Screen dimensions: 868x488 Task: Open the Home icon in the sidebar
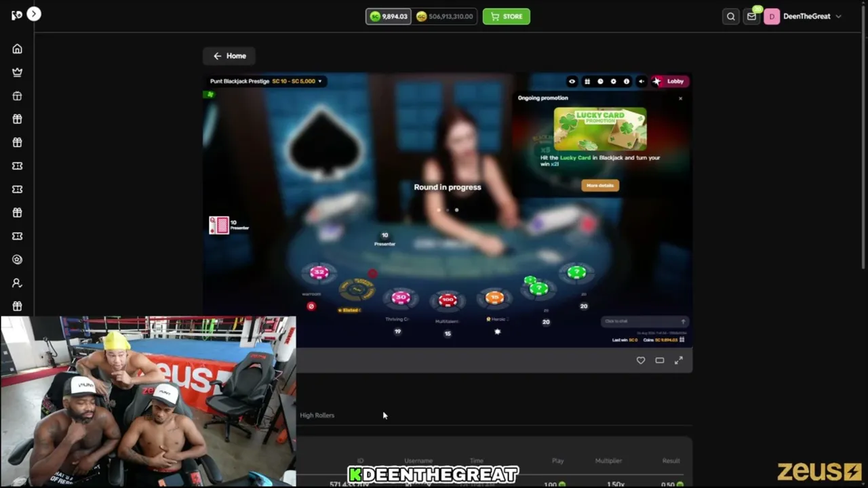pyautogui.click(x=18, y=49)
